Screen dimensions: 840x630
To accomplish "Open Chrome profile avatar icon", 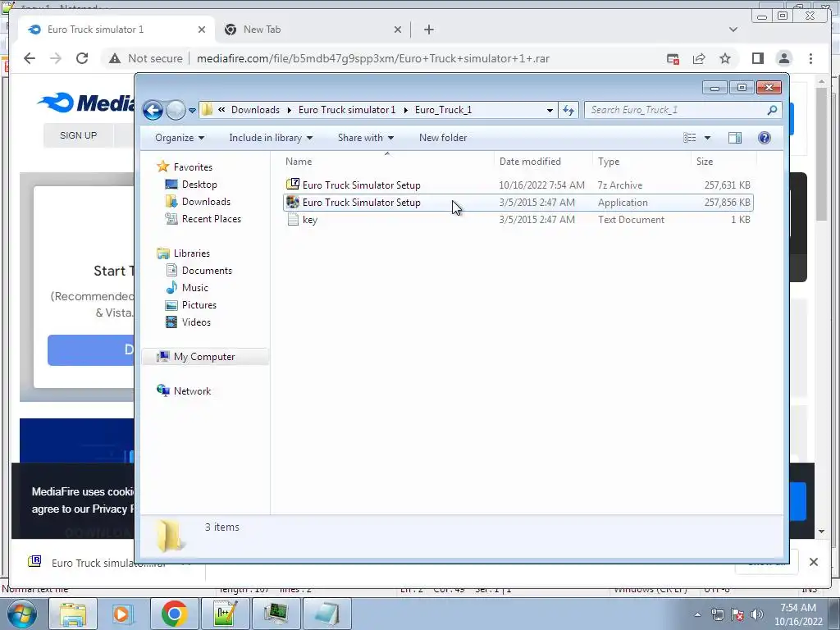I will 784,58.
